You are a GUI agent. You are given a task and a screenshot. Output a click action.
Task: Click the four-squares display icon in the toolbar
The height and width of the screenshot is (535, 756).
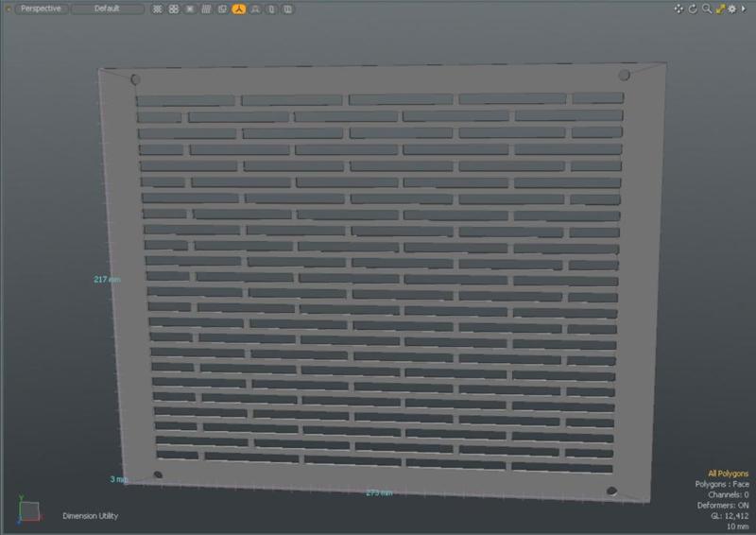point(174,9)
